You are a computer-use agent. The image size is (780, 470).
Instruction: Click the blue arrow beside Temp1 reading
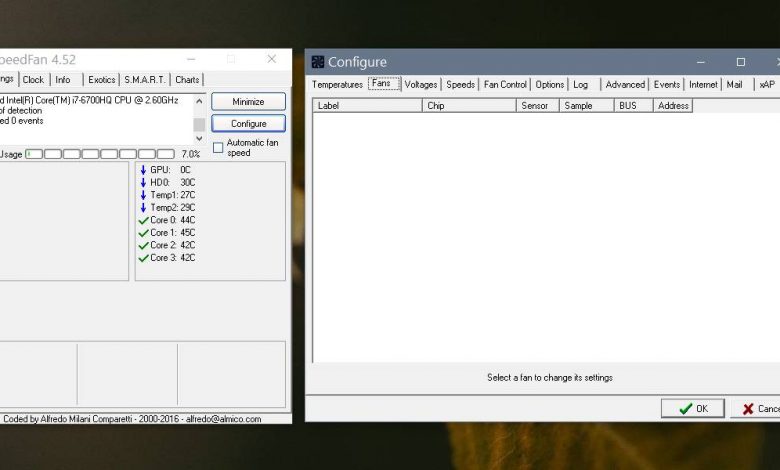(x=143, y=195)
